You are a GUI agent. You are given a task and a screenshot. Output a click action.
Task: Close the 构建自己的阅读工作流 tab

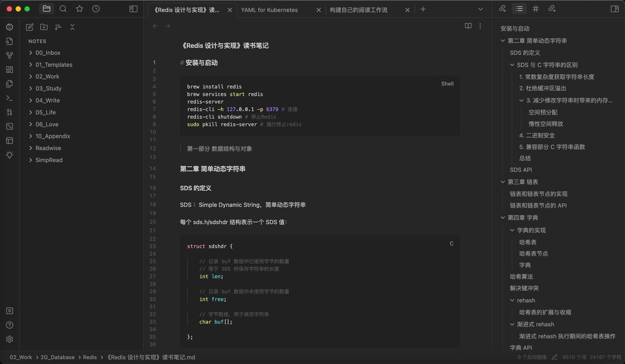[408, 10]
